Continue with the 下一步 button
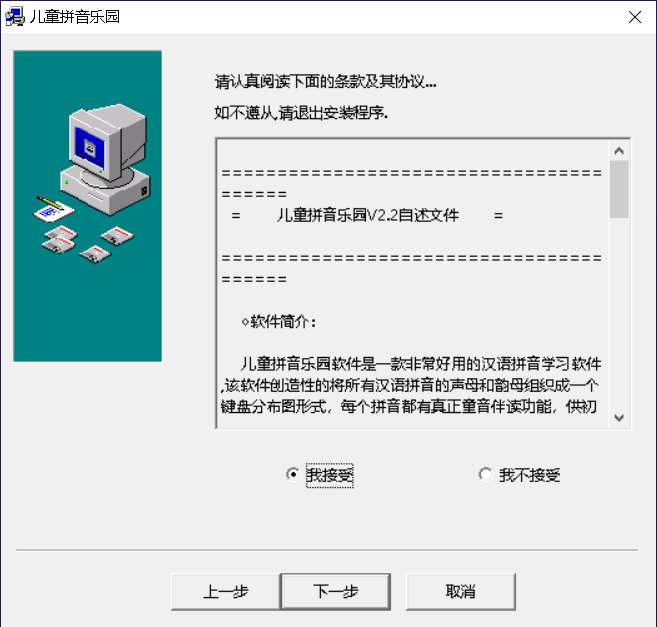 coord(336,591)
